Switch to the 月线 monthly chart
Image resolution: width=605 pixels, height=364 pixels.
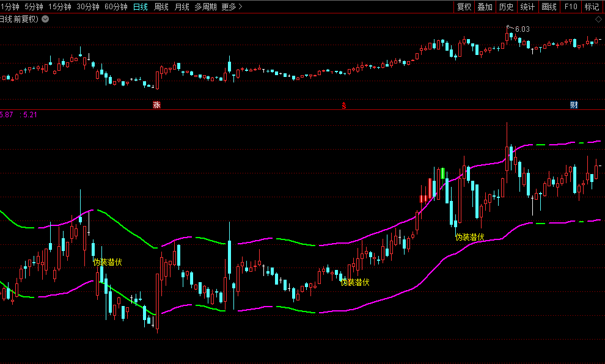coord(182,7)
